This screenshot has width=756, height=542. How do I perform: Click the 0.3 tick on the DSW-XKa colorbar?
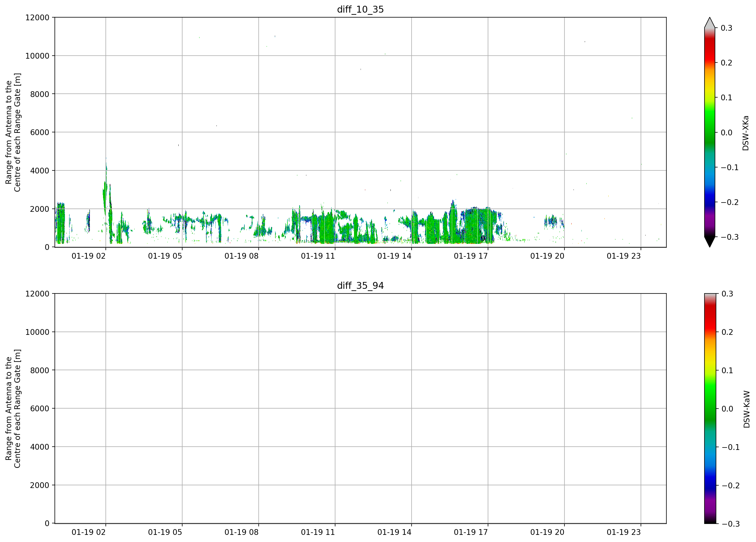(726, 28)
